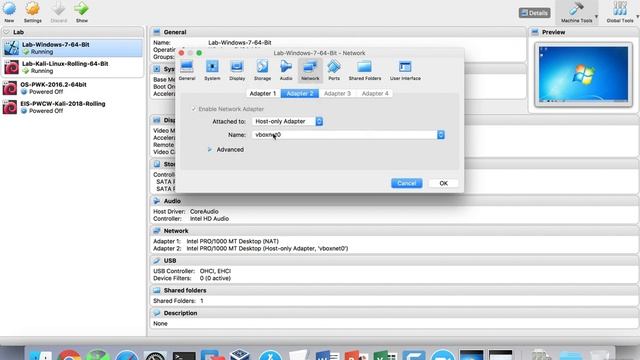Click the Details button in the toolbar
Image resolution: width=640 pixels, height=360 pixels.
(x=534, y=13)
